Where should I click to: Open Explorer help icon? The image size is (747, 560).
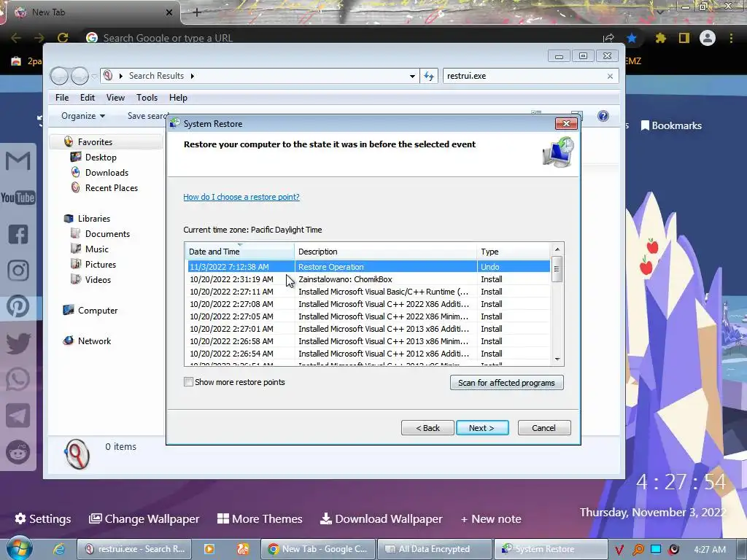tap(603, 116)
